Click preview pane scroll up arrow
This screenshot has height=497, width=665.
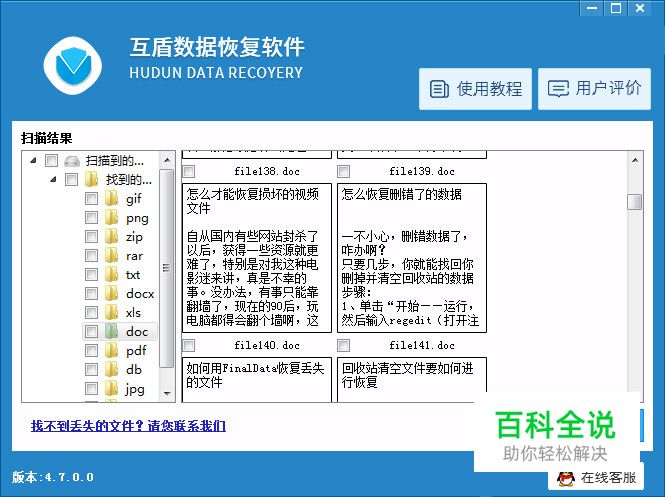pos(635,160)
